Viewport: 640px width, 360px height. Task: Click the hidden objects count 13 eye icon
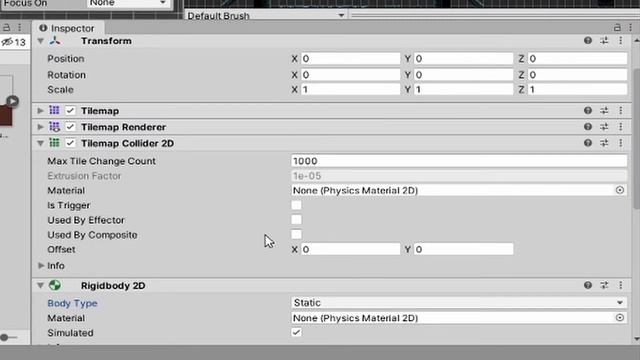point(7,42)
